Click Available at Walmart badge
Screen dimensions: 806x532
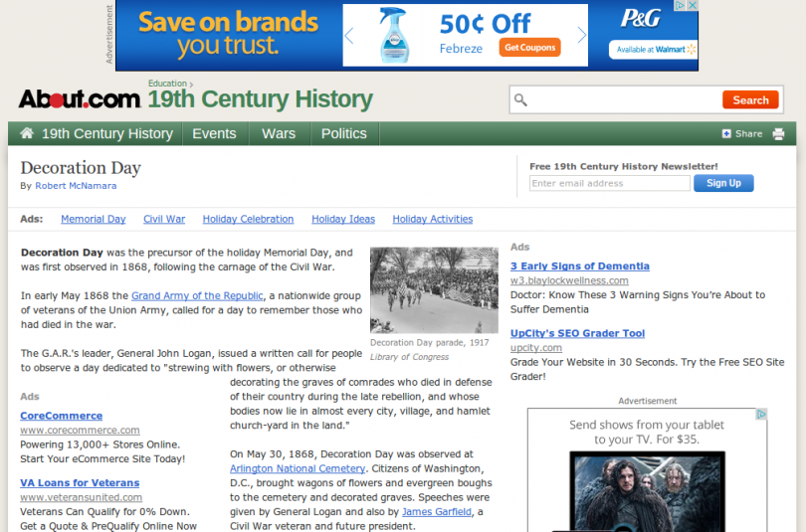(653, 50)
